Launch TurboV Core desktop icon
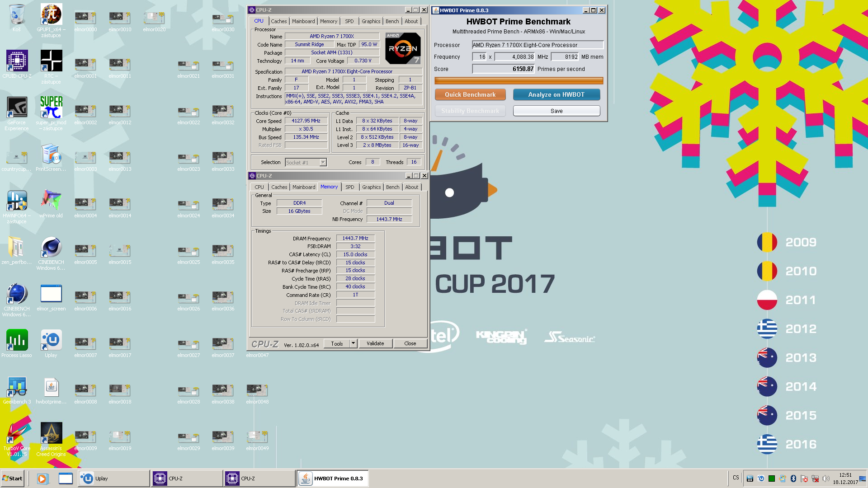This screenshot has height=488, width=868. pyautogui.click(x=17, y=439)
